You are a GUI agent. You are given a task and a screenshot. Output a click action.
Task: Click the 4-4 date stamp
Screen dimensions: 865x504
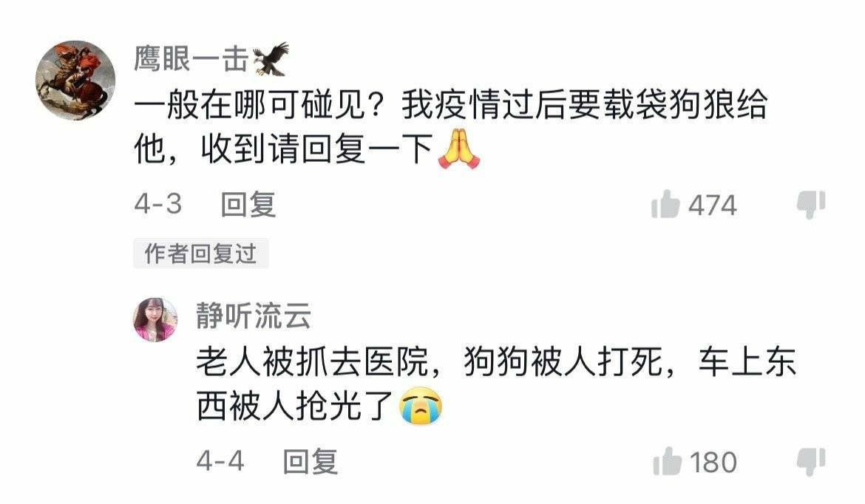220,462
